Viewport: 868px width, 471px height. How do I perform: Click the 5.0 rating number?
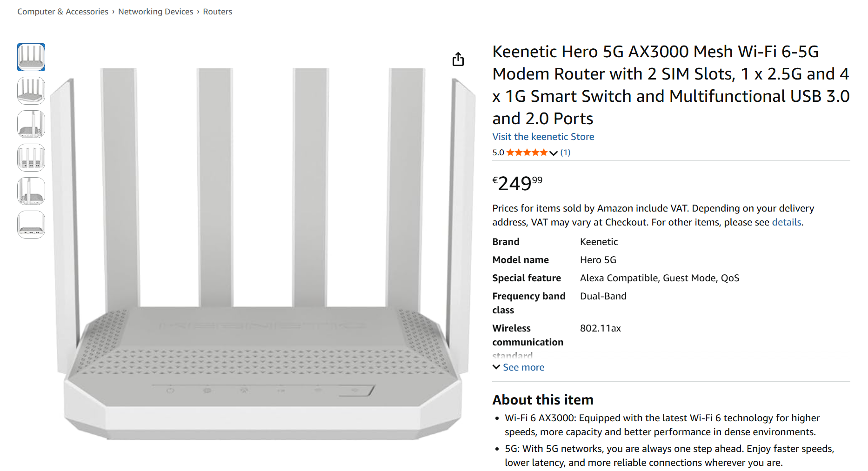coord(498,153)
